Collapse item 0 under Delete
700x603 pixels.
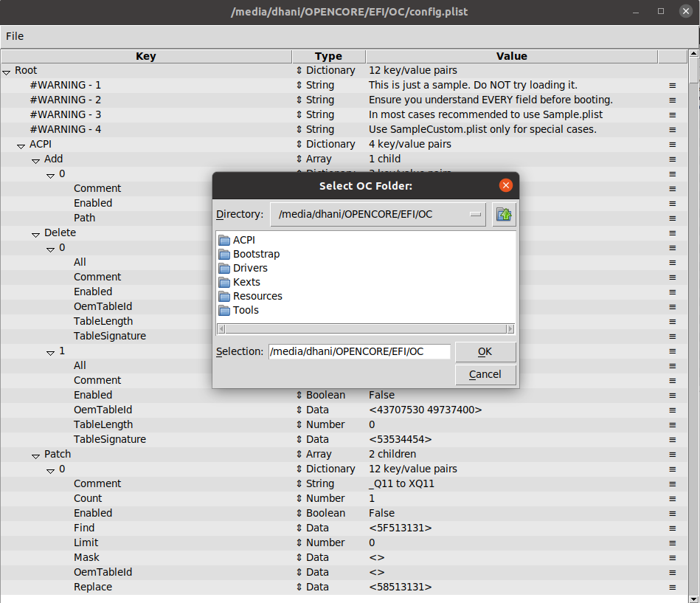[x=50, y=249]
